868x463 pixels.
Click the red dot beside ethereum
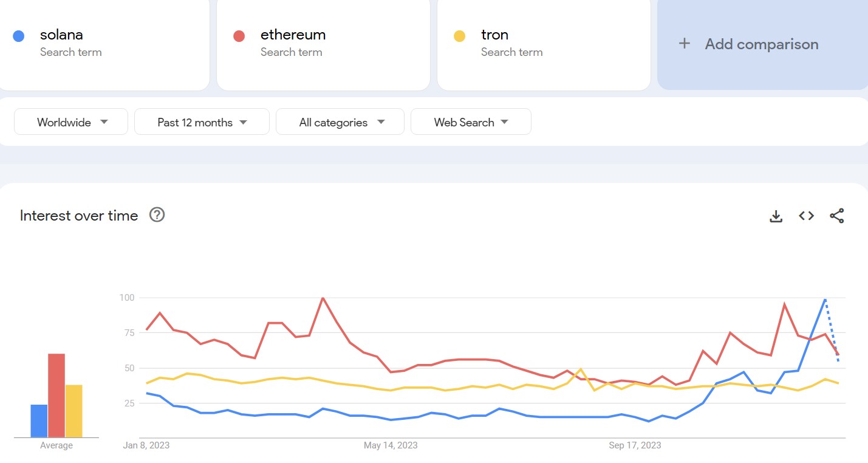(239, 36)
